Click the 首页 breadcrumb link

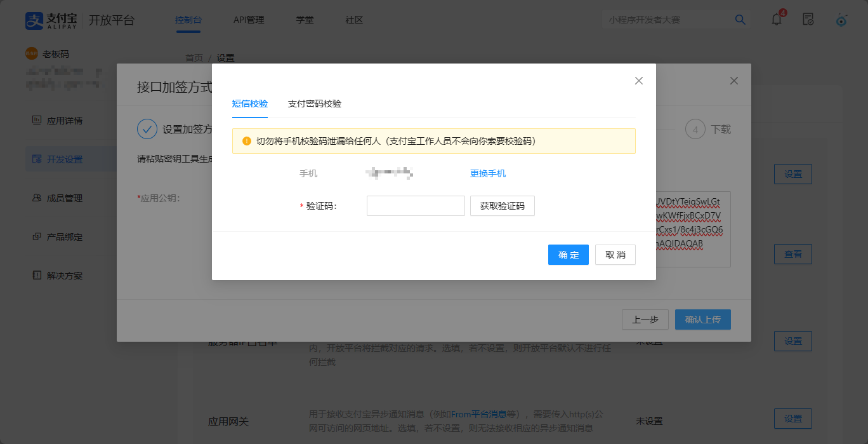pyautogui.click(x=194, y=58)
